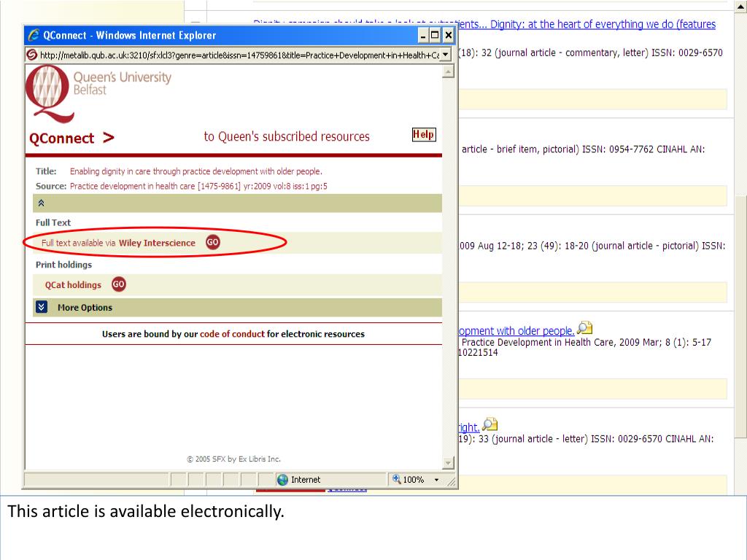The height and width of the screenshot is (560, 747).
Task: Click 'to Queen's subscribed resources' text
Action: click(287, 136)
